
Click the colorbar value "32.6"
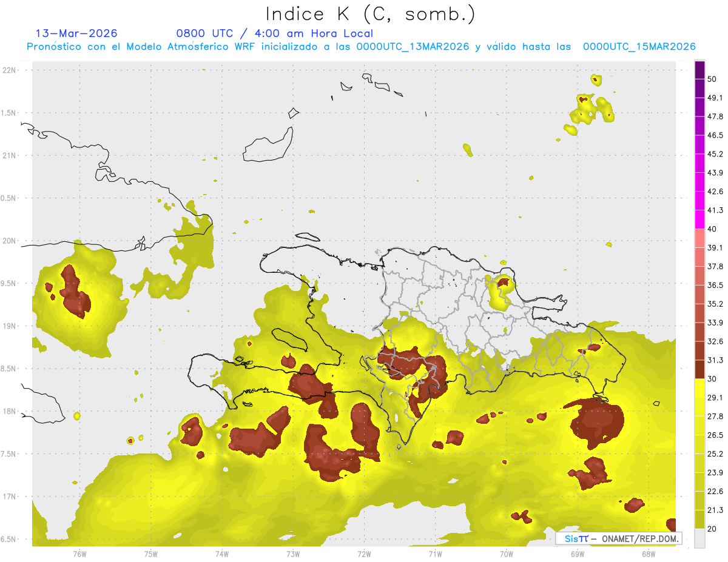pyautogui.click(x=715, y=341)
